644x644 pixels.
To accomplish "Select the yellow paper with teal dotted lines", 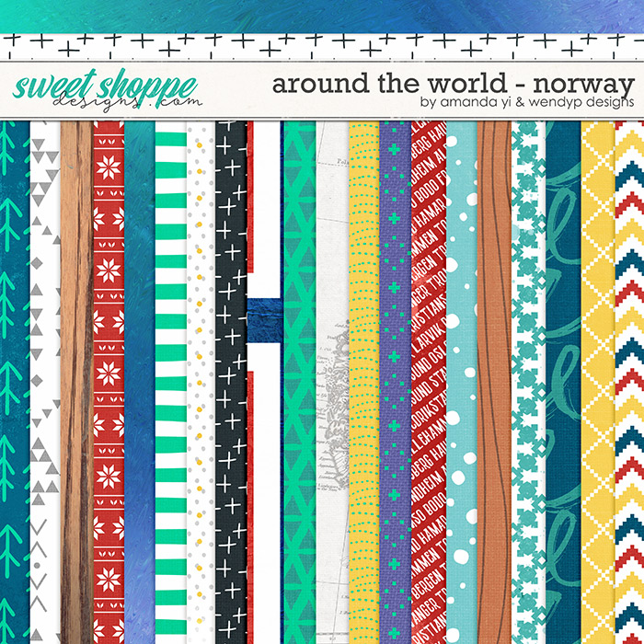I will point(364,383).
